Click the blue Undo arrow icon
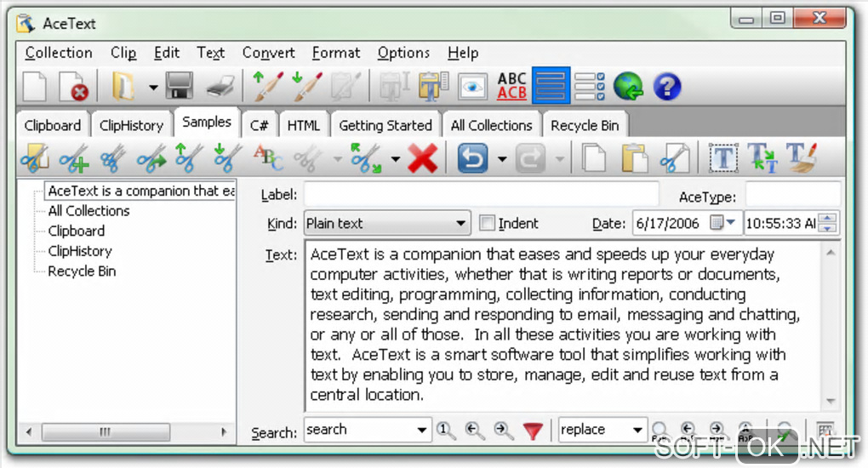The width and height of the screenshot is (868, 468). point(473,158)
